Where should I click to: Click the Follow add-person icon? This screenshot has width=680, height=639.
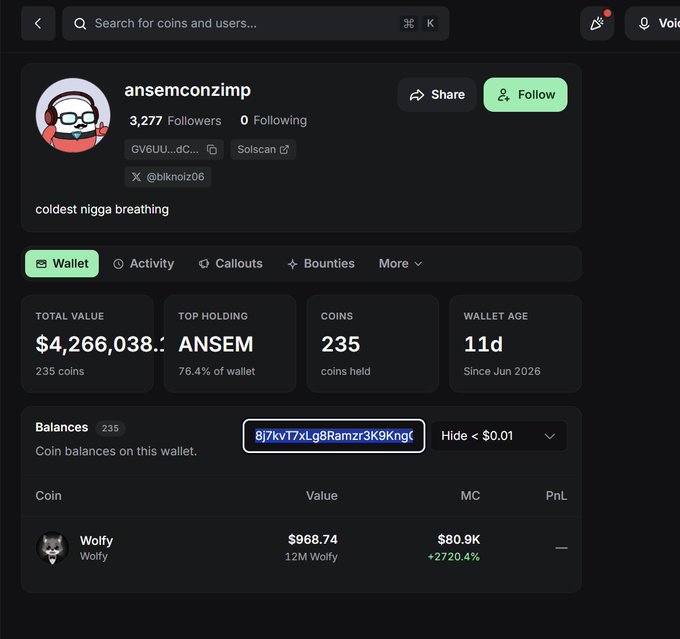point(503,95)
